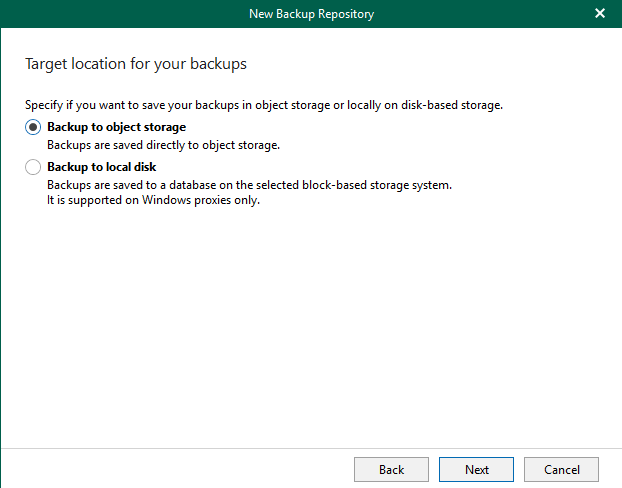Click the empty footer area left of Back
622x488 pixels.
point(170,469)
